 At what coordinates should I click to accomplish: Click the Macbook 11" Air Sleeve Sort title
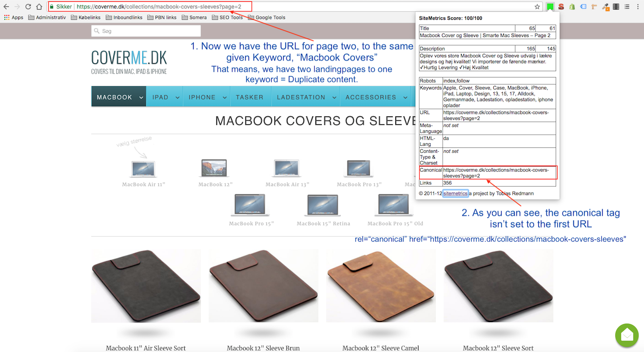146,348
